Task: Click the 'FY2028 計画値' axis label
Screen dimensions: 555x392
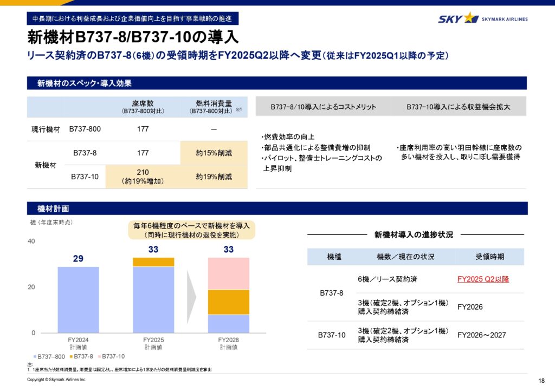Action: pos(228,343)
